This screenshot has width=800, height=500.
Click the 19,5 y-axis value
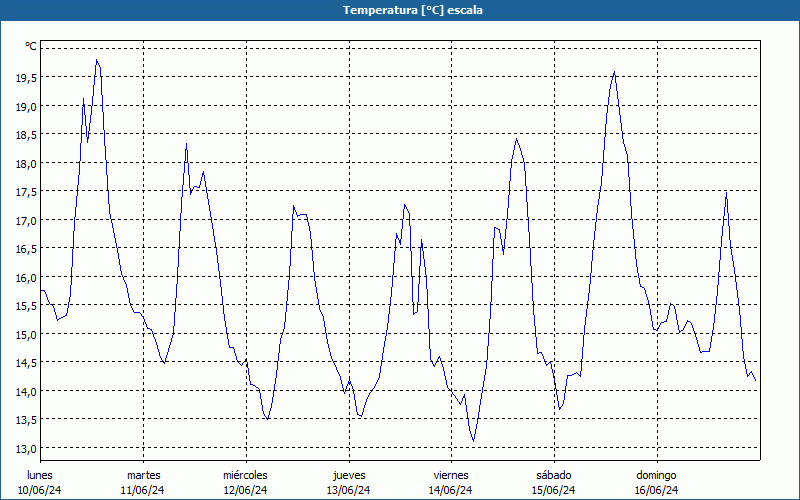coord(26,78)
